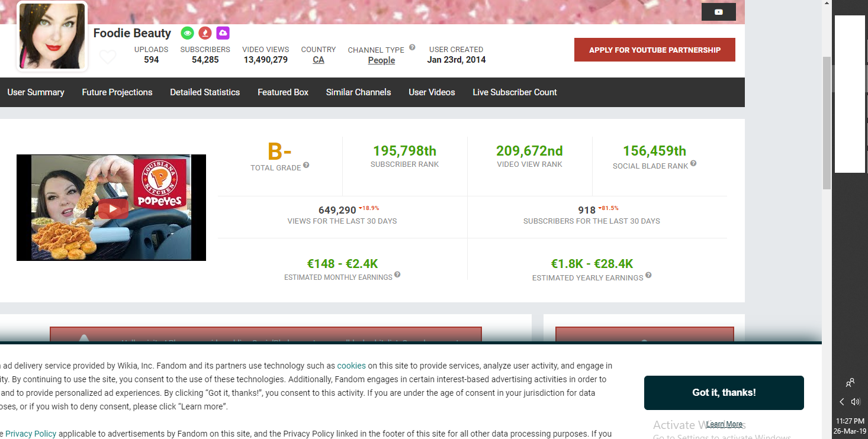868x439 pixels.
Task: Open the Similar Channels tab
Action: click(359, 92)
